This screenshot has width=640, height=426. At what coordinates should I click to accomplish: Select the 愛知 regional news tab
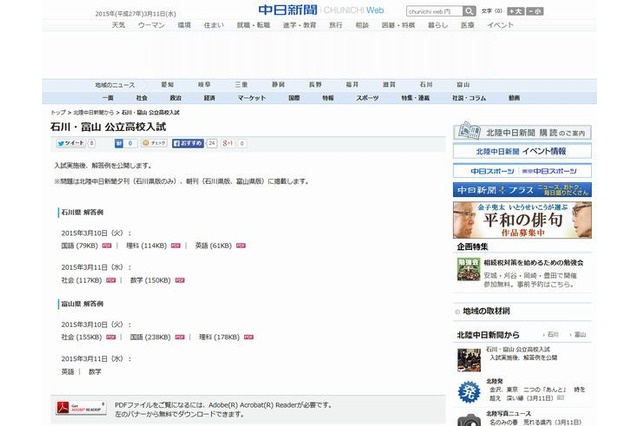click(167, 84)
